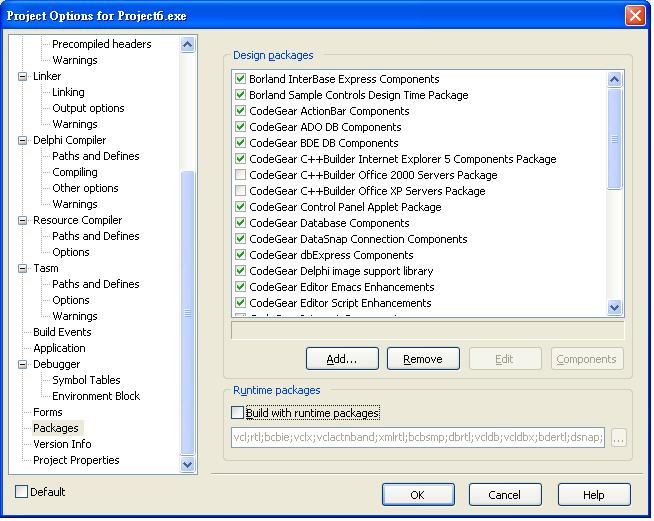
Task: Uncheck Borland Sample Controls Design Time Package
Action: coord(240,95)
